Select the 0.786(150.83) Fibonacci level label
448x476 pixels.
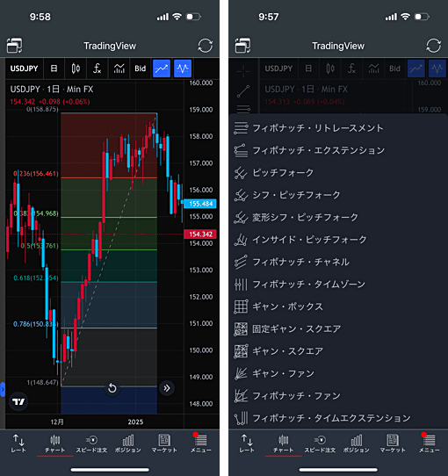click(36, 324)
